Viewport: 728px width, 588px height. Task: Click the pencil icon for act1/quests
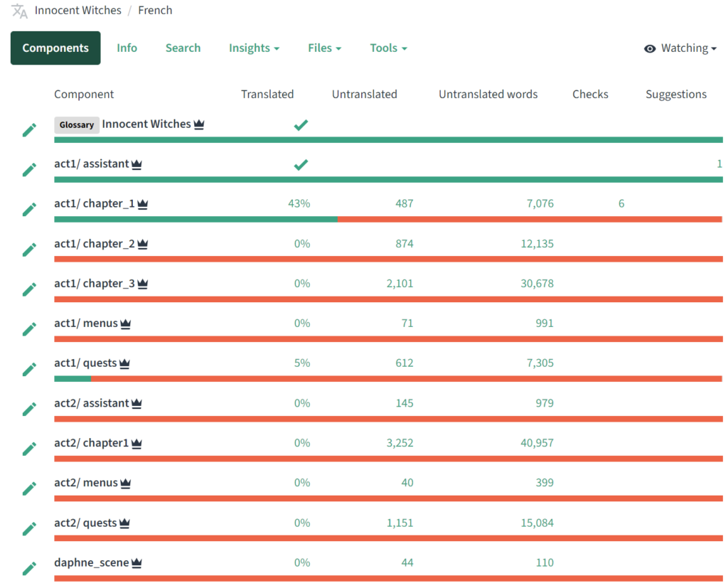pos(29,369)
